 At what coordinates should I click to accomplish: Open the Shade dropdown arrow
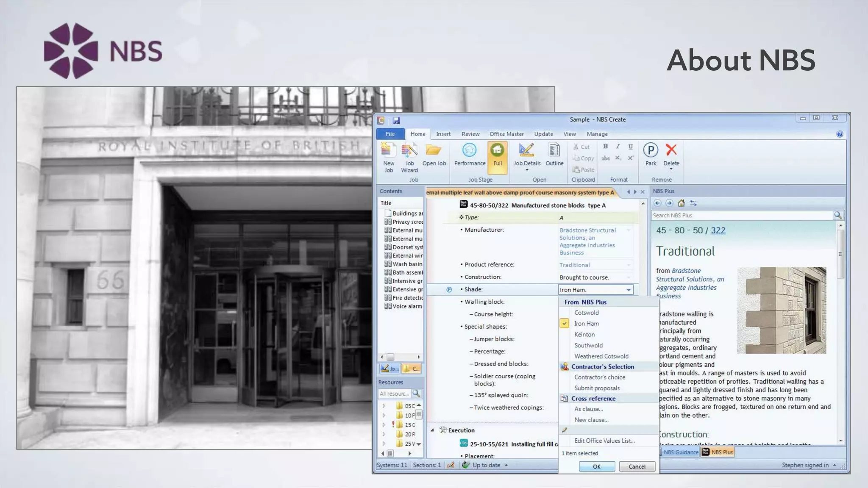point(629,290)
